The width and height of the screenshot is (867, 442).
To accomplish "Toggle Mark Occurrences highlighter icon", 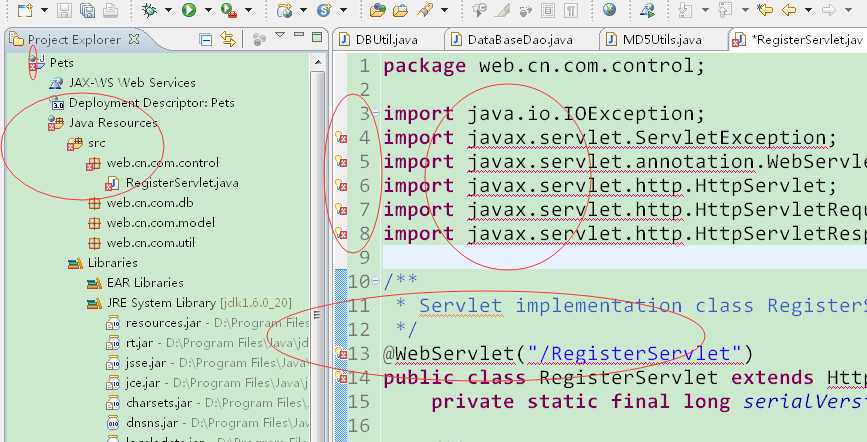I will pos(503,10).
